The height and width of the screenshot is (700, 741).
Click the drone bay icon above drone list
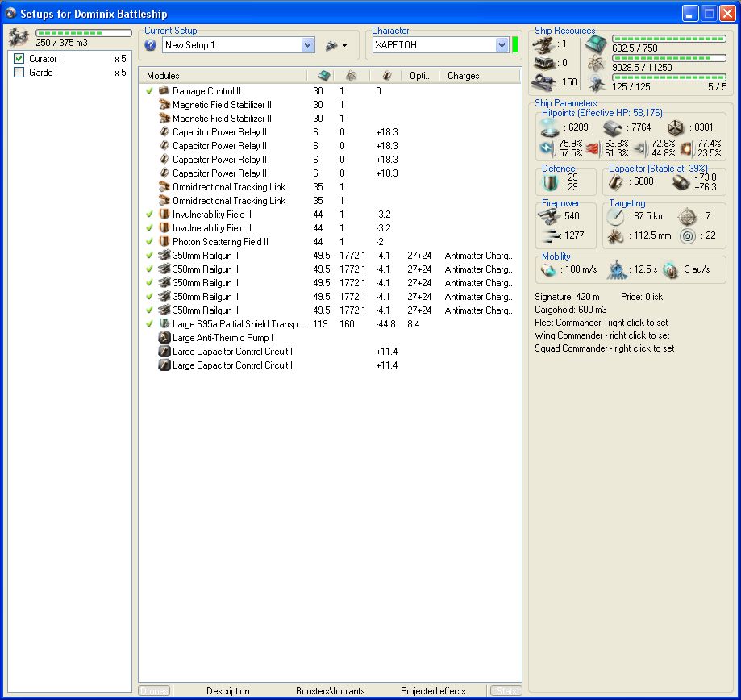[x=19, y=37]
